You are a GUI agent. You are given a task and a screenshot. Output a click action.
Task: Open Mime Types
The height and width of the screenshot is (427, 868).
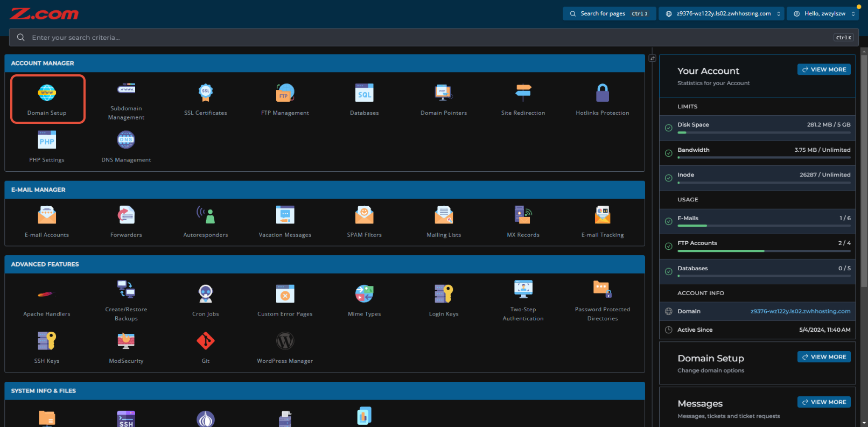point(365,300)
